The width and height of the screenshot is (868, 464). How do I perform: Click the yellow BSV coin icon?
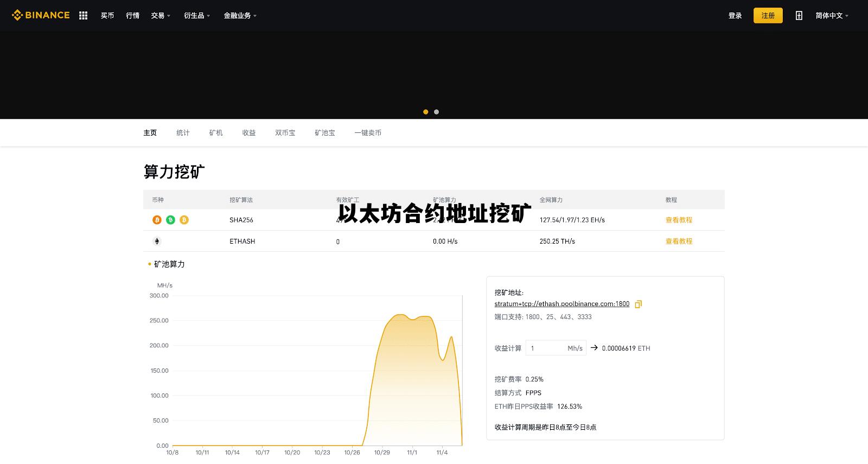pos(184,220)
